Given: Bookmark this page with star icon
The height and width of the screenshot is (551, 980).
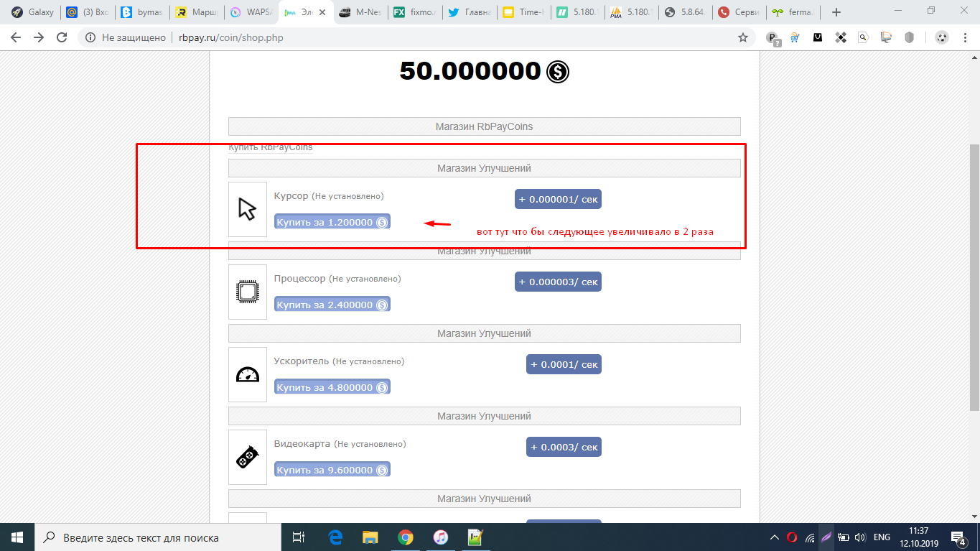Looking at the screenshot, I should click(x=743, y=37).
